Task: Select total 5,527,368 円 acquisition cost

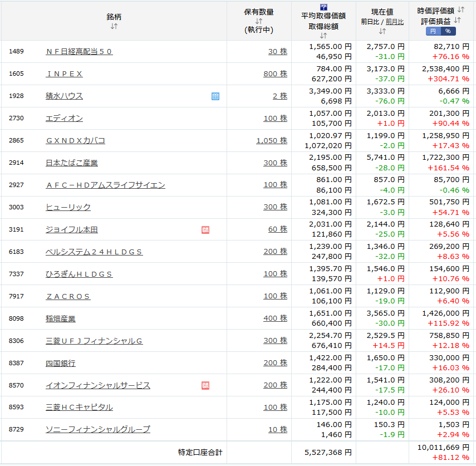Action: coord(328,452)
